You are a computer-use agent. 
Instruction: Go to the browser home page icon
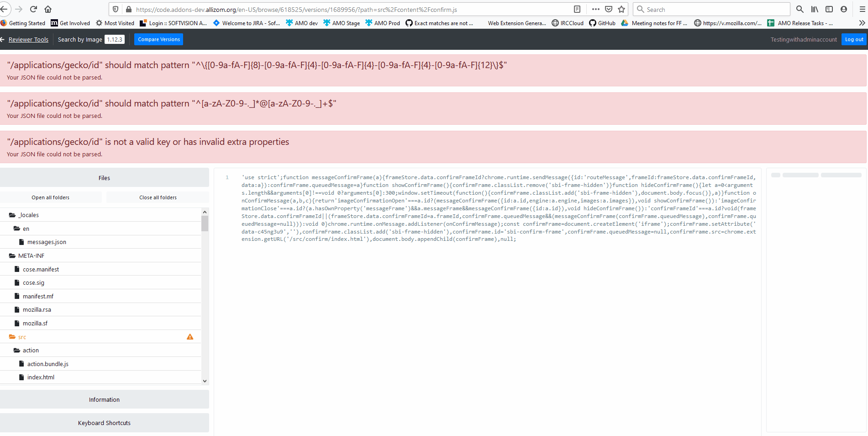click(48, 9)
